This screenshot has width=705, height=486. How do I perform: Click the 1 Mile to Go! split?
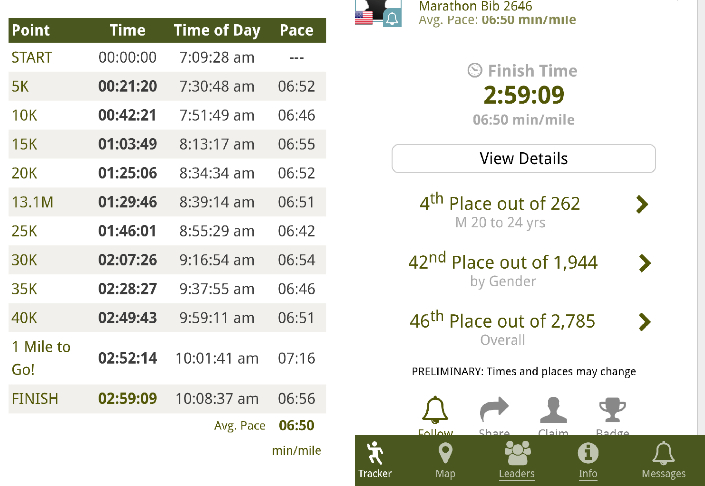166,357
